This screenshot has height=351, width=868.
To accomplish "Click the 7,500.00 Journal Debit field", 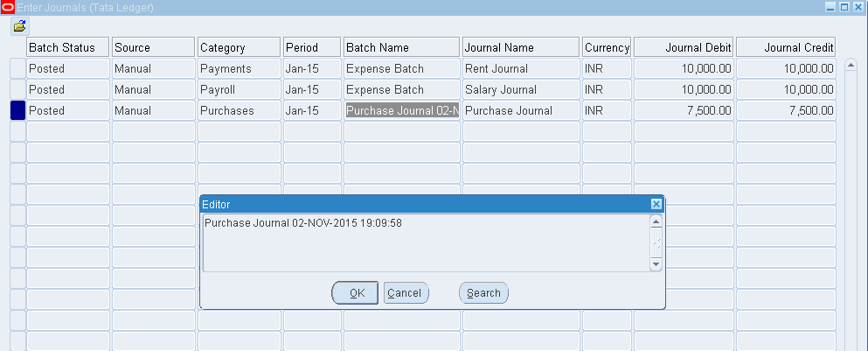I will coord(684,110).
